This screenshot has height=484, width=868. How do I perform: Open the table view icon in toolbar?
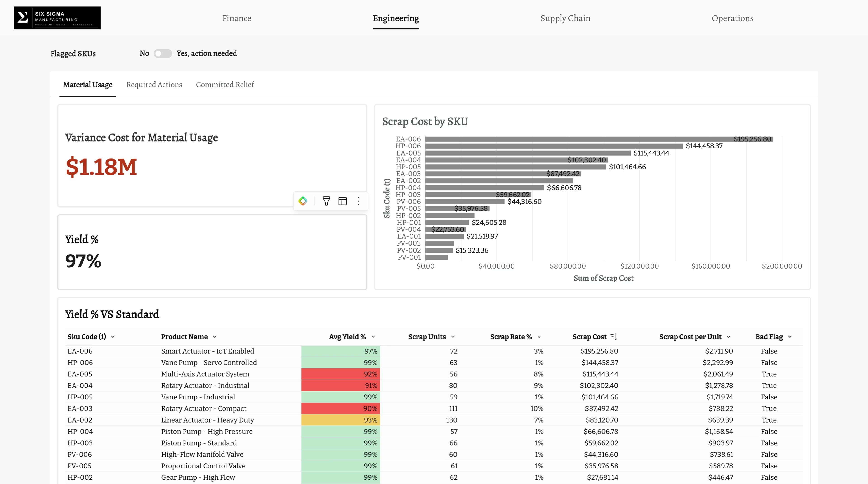[342, 201]
